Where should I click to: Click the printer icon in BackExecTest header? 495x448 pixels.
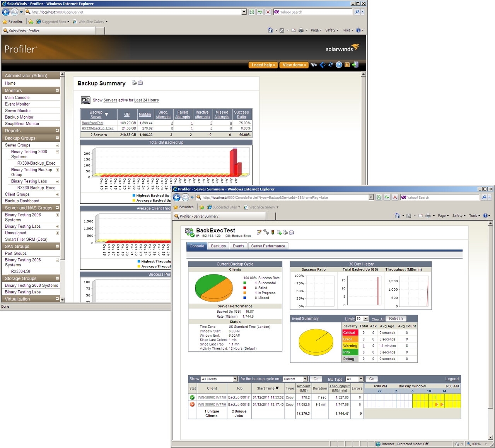285,232
